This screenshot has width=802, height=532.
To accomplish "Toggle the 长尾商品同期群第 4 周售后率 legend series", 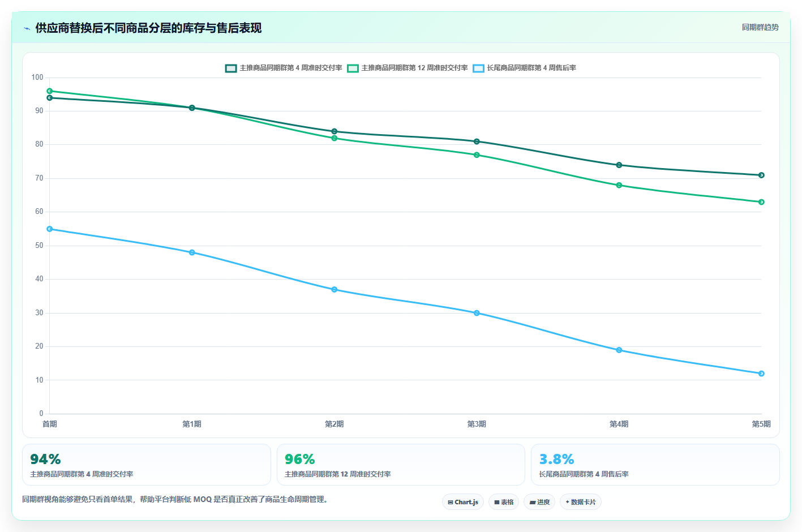I will tap(525, 68).
